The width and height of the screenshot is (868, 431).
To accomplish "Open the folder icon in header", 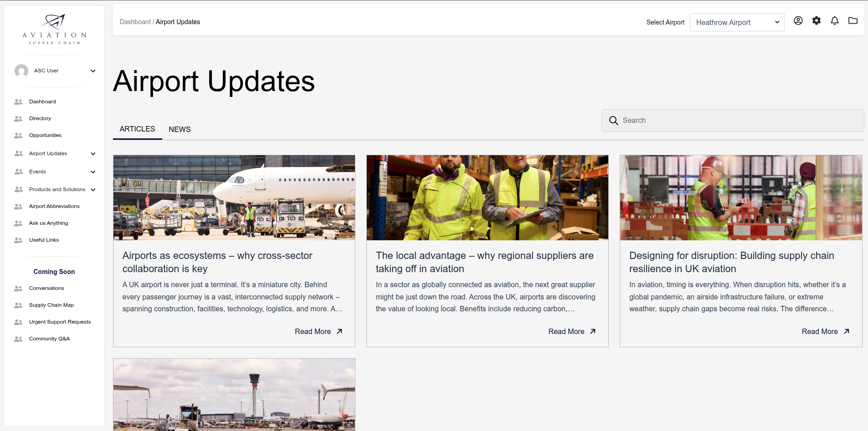I will coord(853,20).
